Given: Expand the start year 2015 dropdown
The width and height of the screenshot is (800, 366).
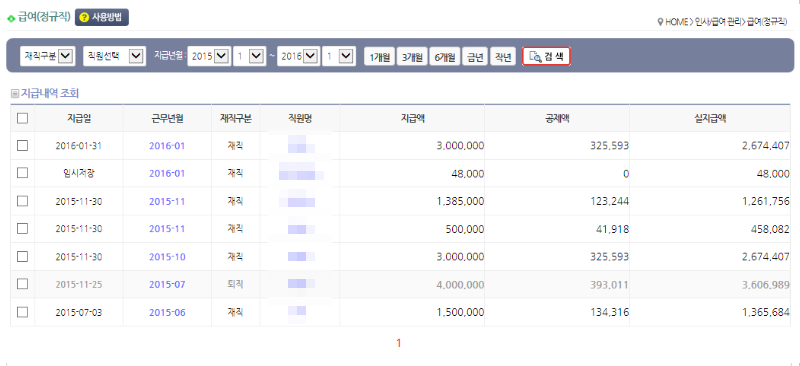Looking at the screenshot, I should coord(209,56).
